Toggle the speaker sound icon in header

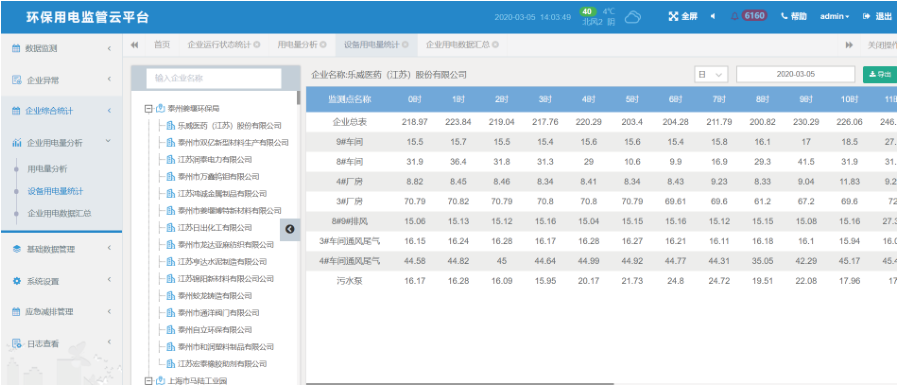tap(713, 17)
